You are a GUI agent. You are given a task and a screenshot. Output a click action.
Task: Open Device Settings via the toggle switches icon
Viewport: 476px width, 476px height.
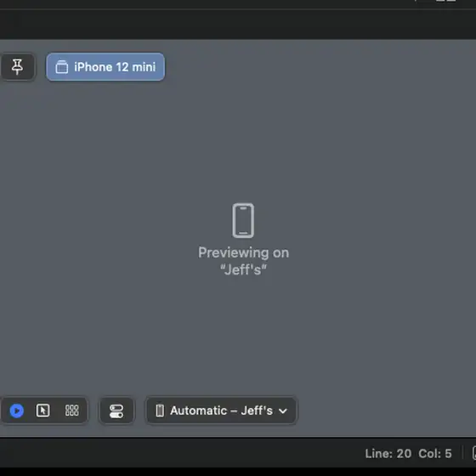(116, 411)
